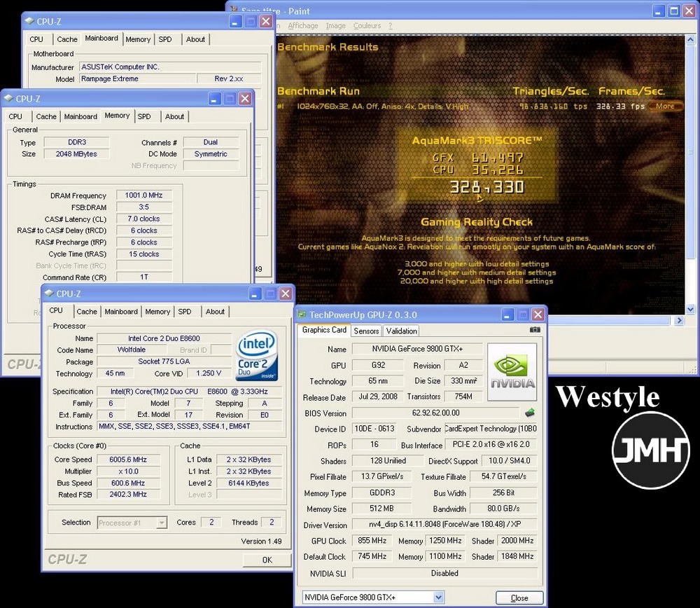Viewport: 700px width, 608px height.
Task: Open About tab in front CPU-Z window
Action: [x=215, y=312]
